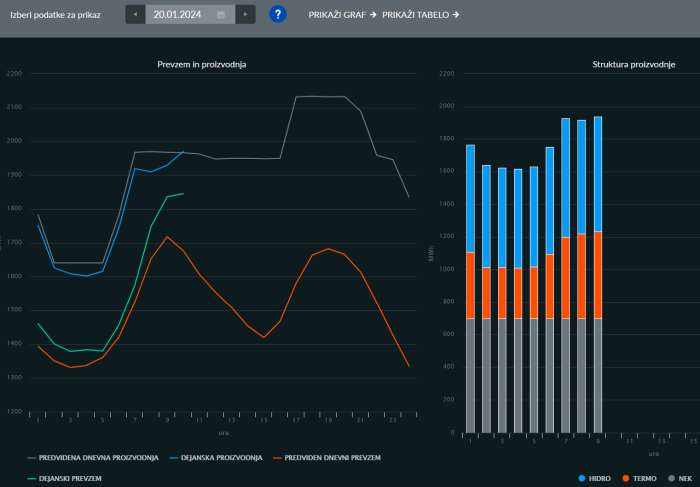Click hour 1 stacked bar TERMO segment
Screen dimensions: 700x487
(x=470, y=285)
